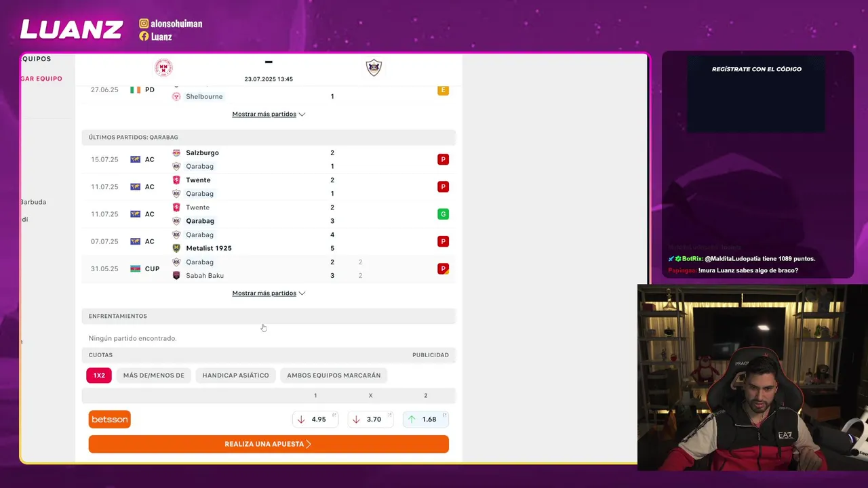Click the Papingaz chat message

tap(733, 270)
